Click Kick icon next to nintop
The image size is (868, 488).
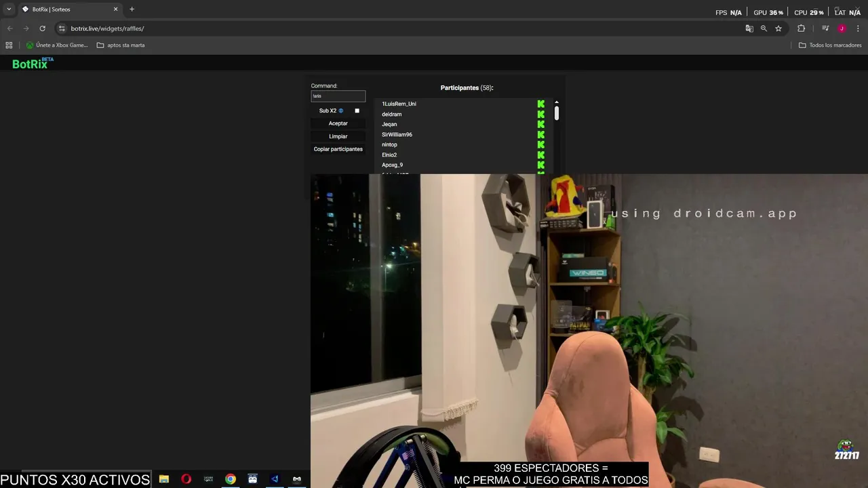[x=541, y=144]
